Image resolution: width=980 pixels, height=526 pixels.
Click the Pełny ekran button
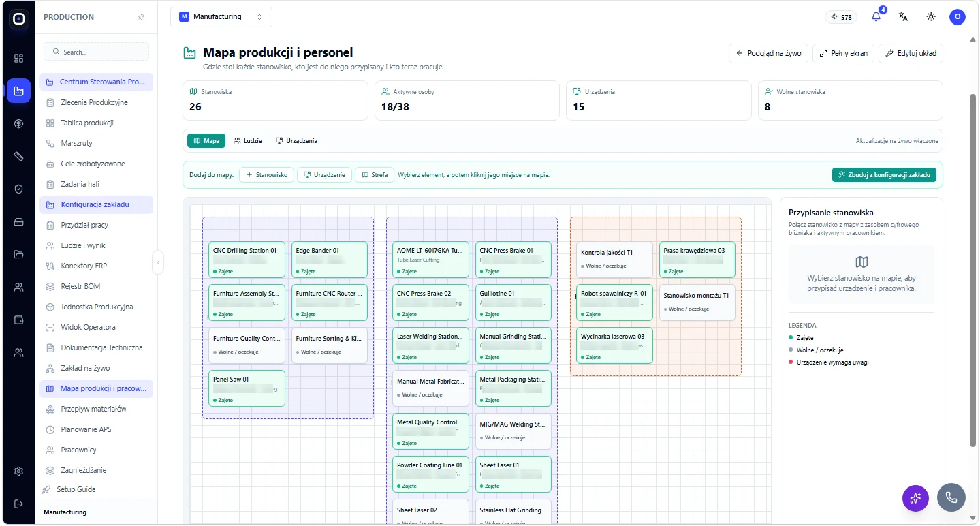point(843,53)
